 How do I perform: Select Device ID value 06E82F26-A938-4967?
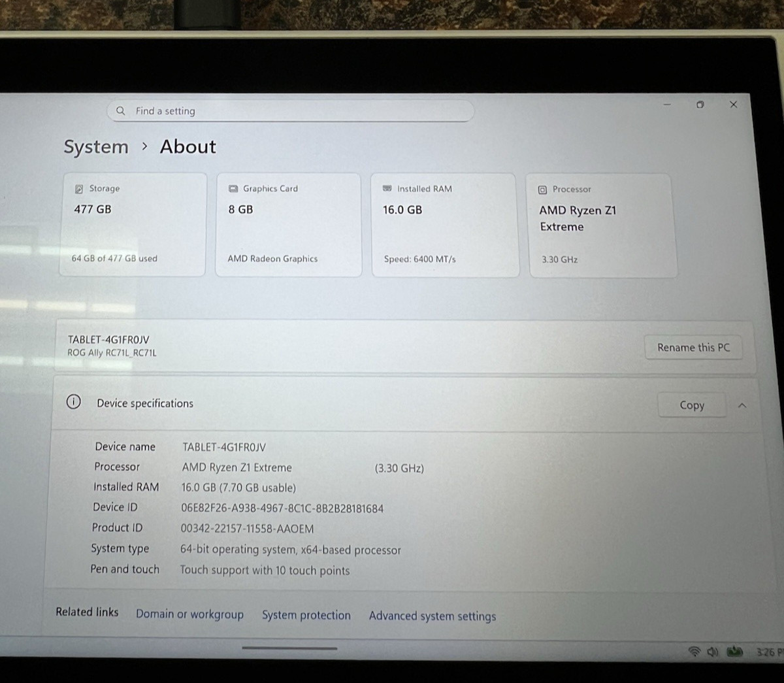pyautogui.click(x=282, y=508)
